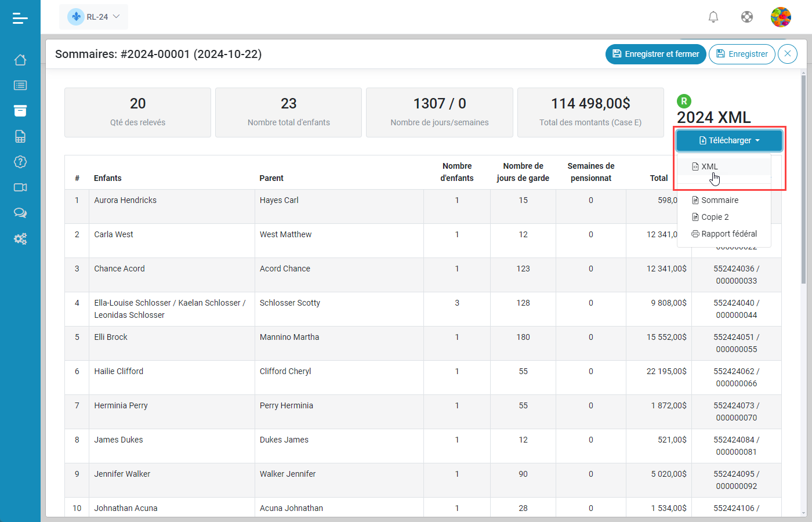Click the Enregistrer et fermer button
Viewport: 812px width, 522px height.
656,54
